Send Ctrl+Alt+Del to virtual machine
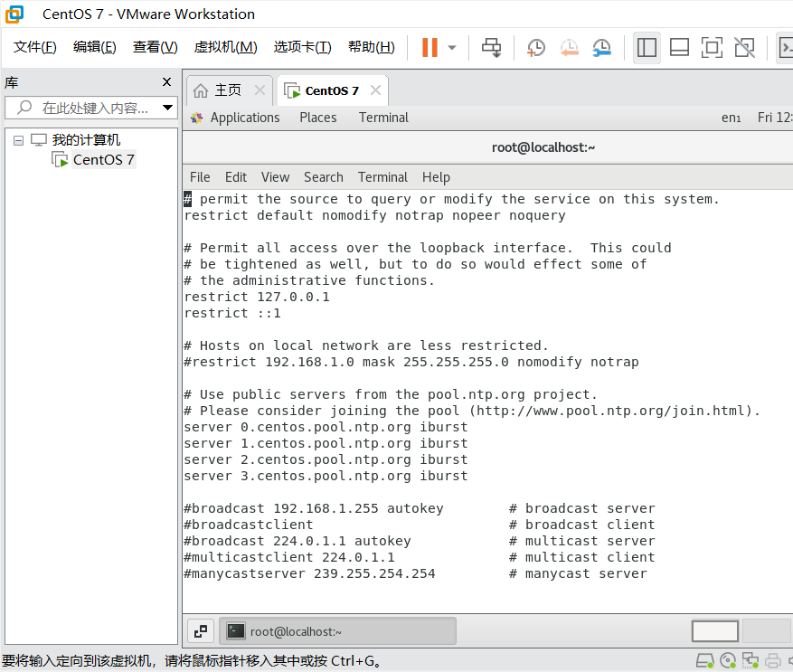Viewport: 793px width, 672px height. [491, 48]
